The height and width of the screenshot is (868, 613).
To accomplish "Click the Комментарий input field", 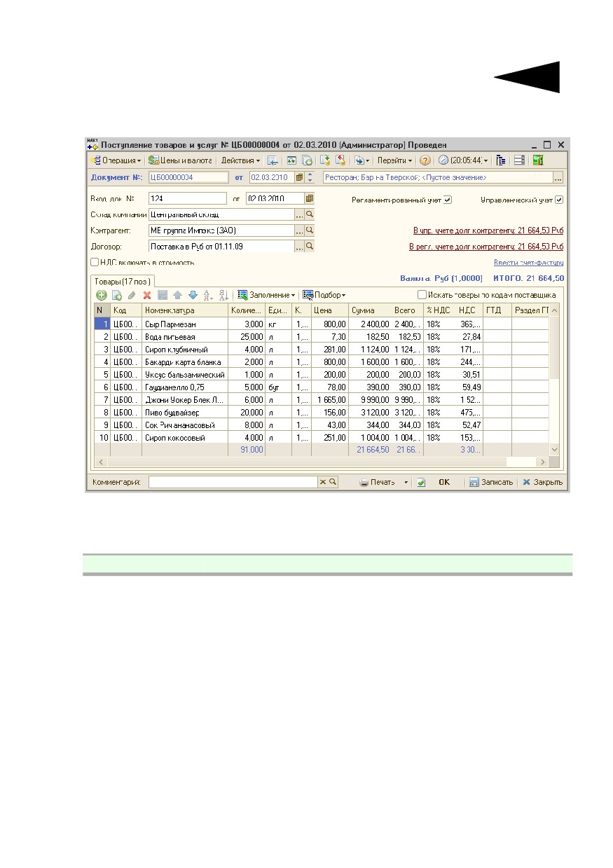I will coord(233,482).
